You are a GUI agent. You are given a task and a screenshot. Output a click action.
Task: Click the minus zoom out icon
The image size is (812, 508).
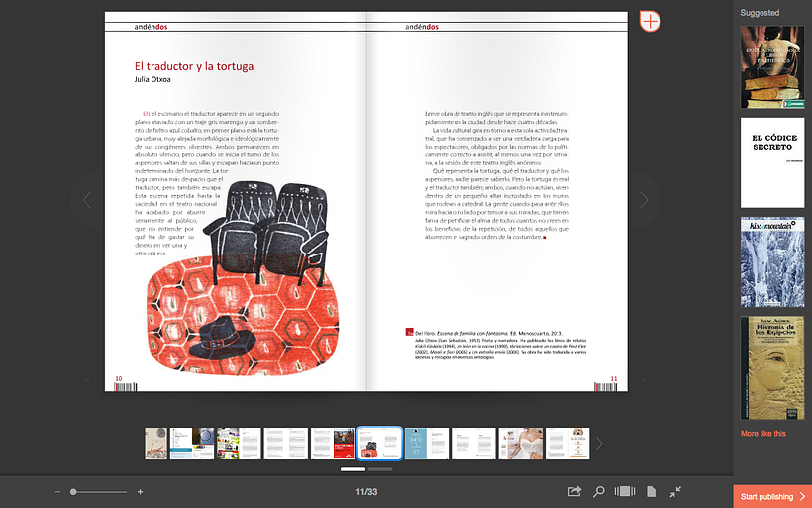[57, 492]
